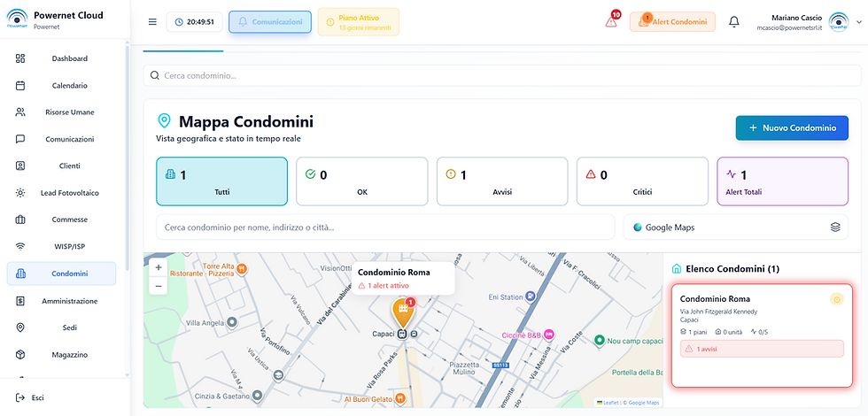Focus the search by nome, indirizzo o città field
The image size is (868, 416).
tap(385, 227)
